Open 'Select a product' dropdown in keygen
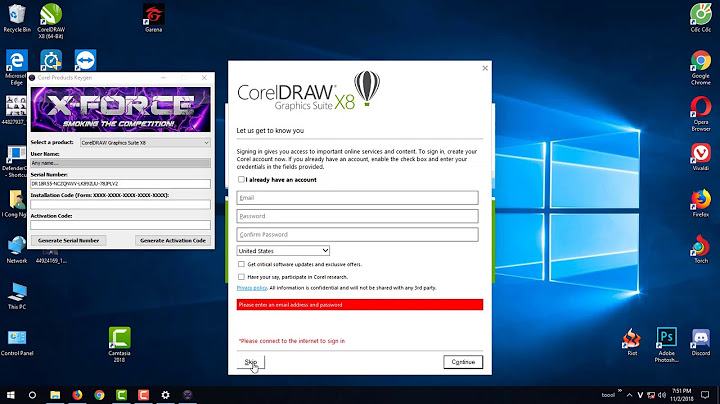The width and height of the screenshot is (720, 404). point(145,143)
